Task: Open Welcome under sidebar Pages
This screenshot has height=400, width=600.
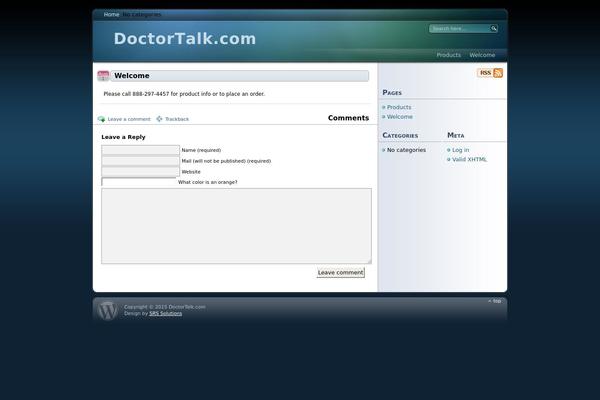Action: [399, 117]
